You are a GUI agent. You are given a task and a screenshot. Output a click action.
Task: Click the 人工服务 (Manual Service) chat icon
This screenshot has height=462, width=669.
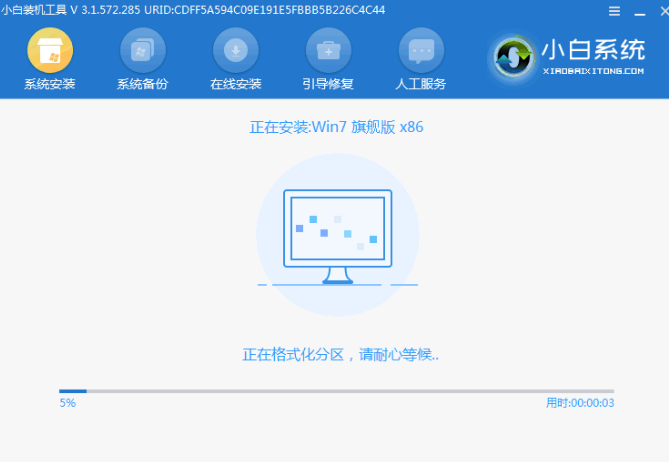(x=421, y=50)
